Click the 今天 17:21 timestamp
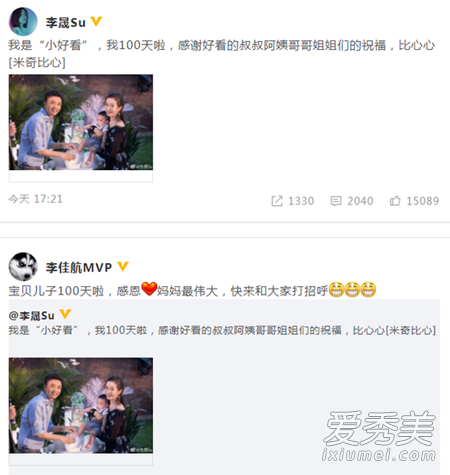 [x=35, y=199]
